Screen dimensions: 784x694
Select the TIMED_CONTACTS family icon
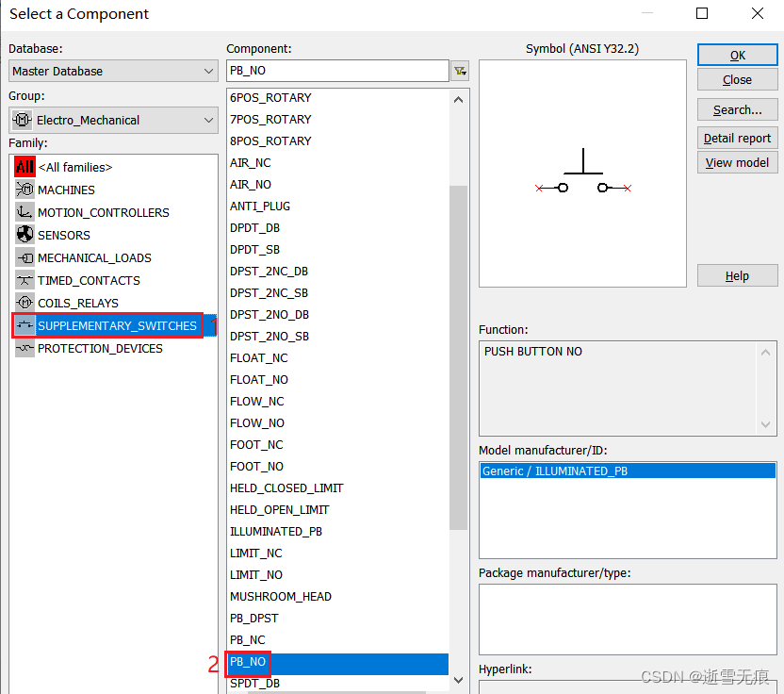pyautogui.click(x=24, y=280)
